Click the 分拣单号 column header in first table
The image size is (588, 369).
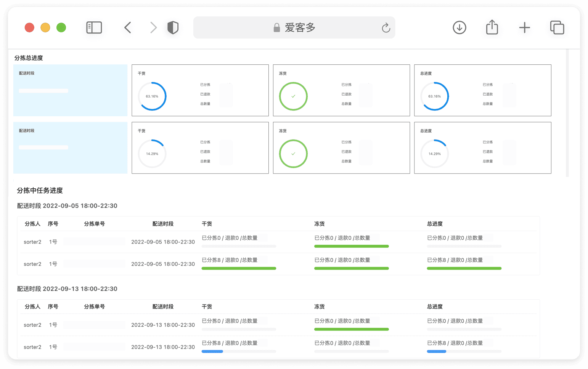click(94, 224)
